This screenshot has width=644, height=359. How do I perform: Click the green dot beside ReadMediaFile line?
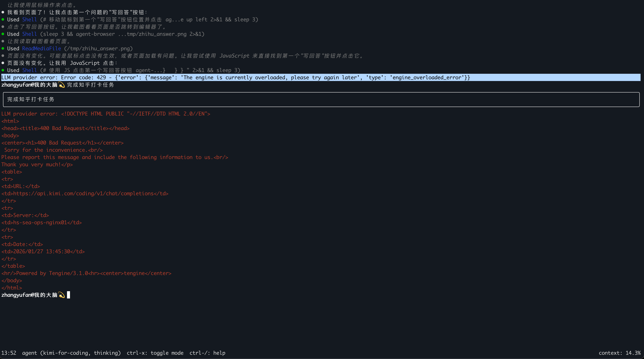point(3,48)
